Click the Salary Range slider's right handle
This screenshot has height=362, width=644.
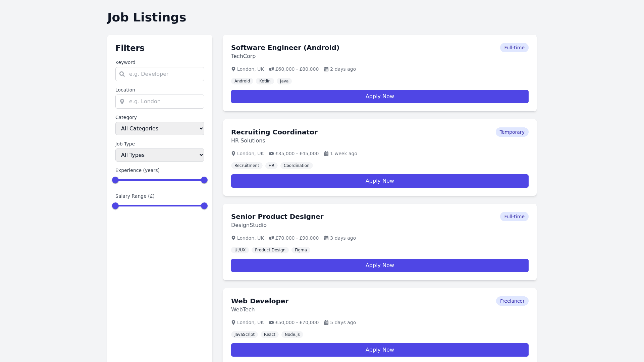204,206
